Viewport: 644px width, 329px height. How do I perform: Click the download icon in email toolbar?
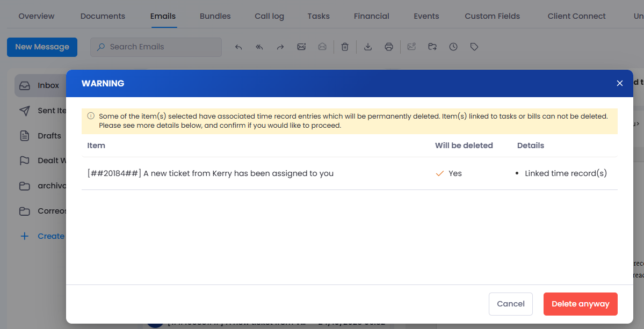pos(368,47)
